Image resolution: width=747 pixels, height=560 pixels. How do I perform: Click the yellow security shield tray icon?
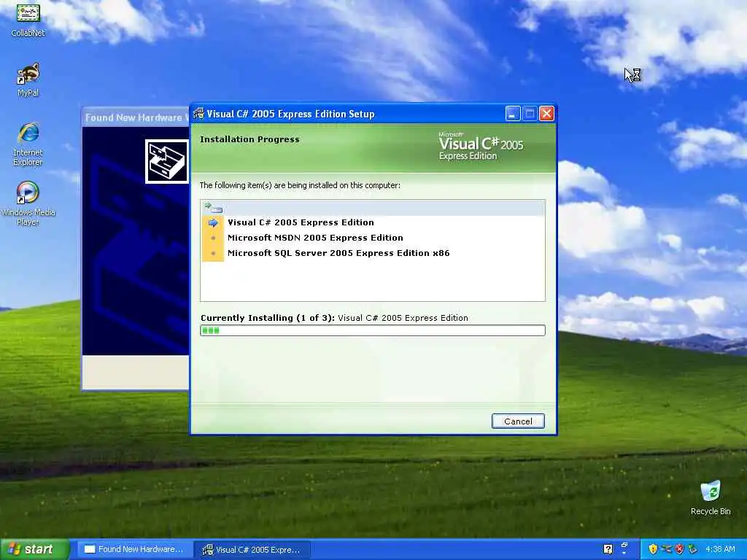[x=653, y=549]
